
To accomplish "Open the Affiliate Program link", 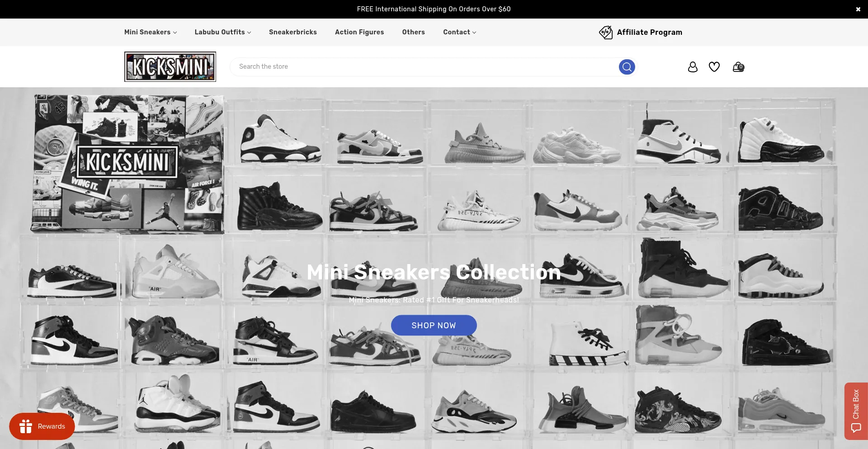I will tap(649, 32).
